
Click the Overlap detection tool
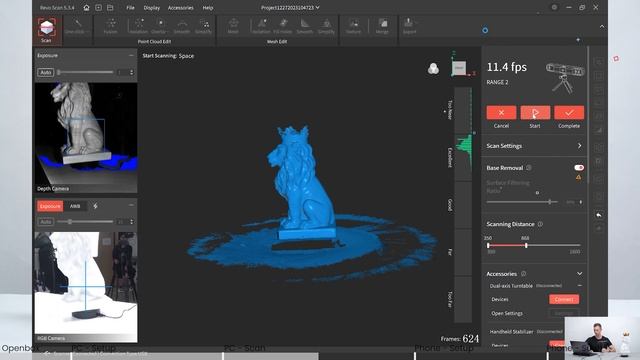160,27
